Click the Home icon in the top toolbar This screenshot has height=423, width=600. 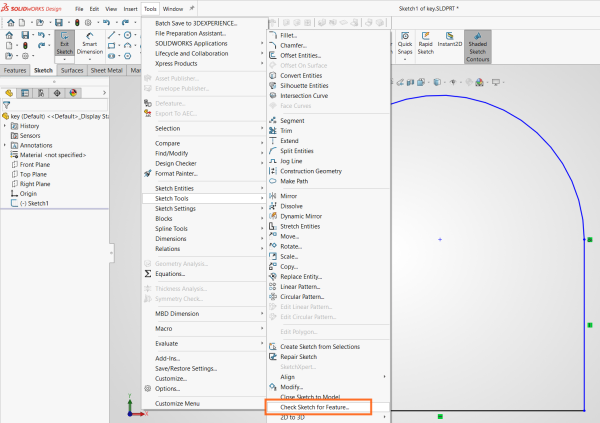[x=11, y=23]
